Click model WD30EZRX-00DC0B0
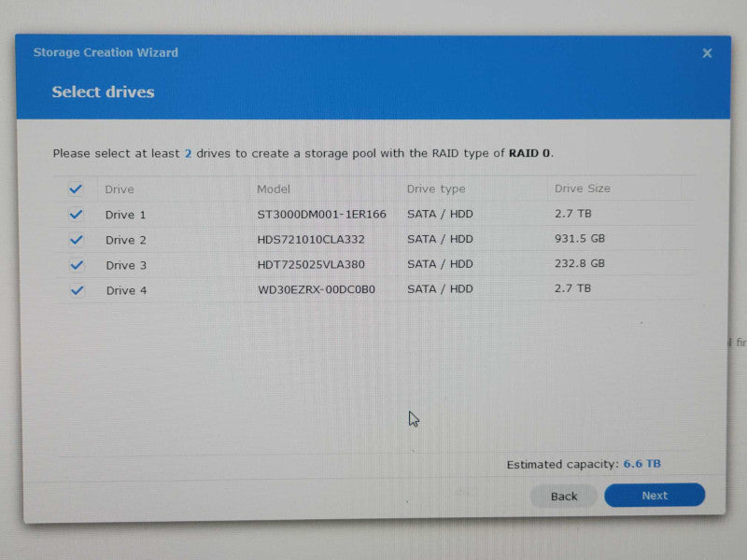747x560 pixels. pyautogui.click(x=317, y=289)
